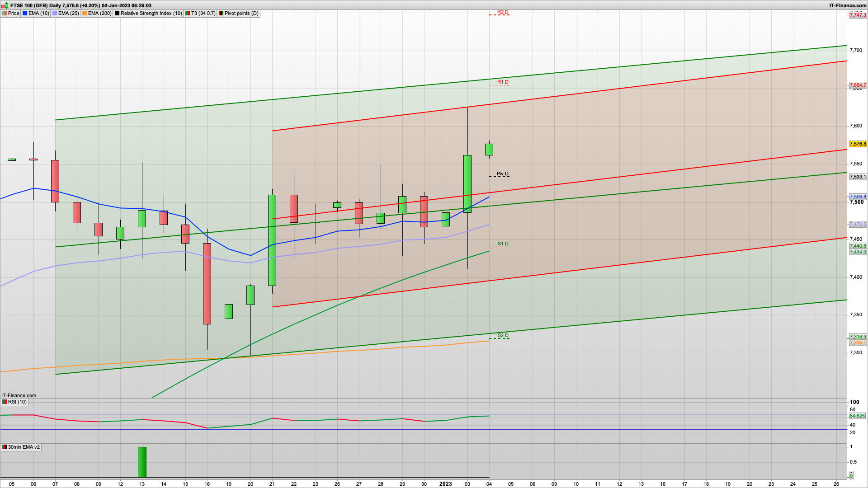Click the Relative Strength Index legend icon

coord(117,13)
